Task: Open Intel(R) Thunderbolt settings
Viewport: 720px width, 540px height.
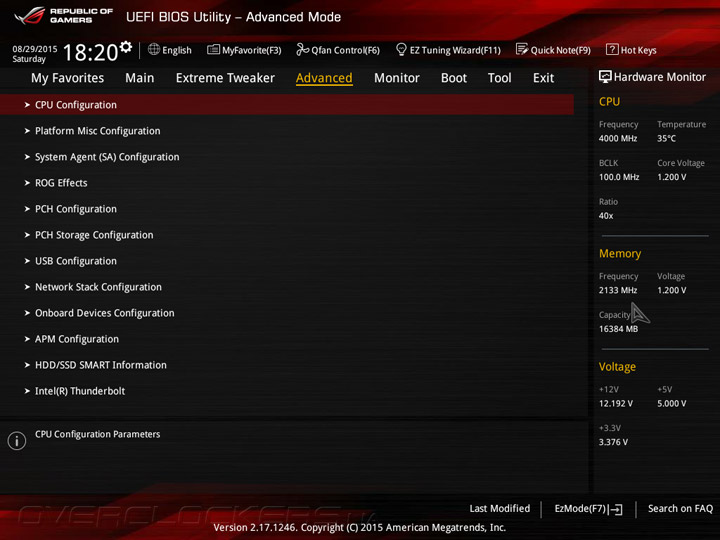Action: [80, 391]
